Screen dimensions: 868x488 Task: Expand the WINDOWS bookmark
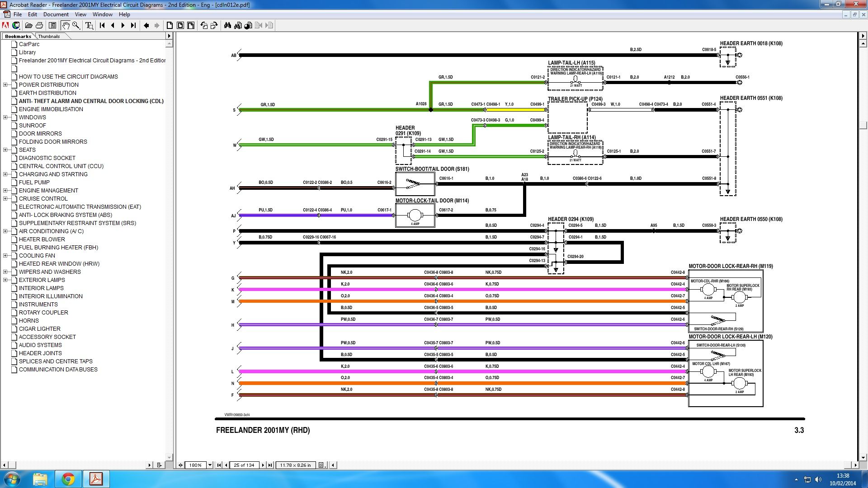(5, 117)
